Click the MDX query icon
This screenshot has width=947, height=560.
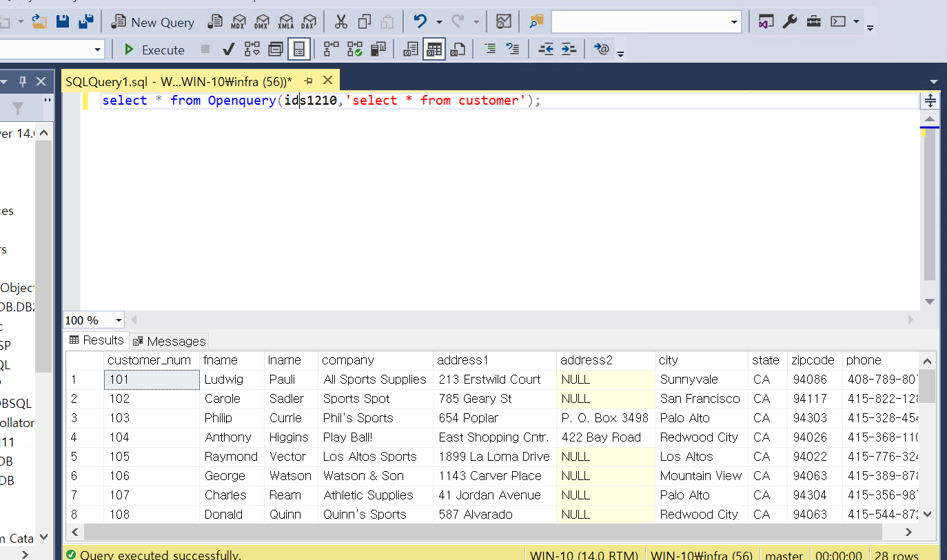tap(238, 22)
